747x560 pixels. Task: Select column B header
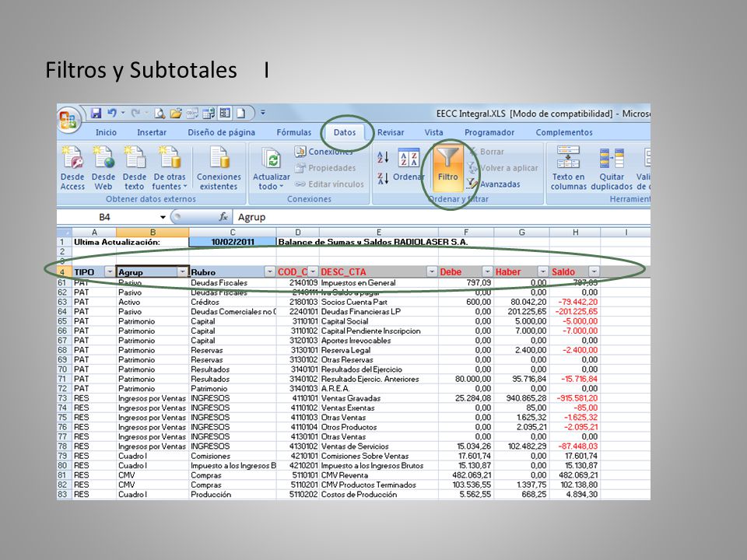[x=153, y=233]
